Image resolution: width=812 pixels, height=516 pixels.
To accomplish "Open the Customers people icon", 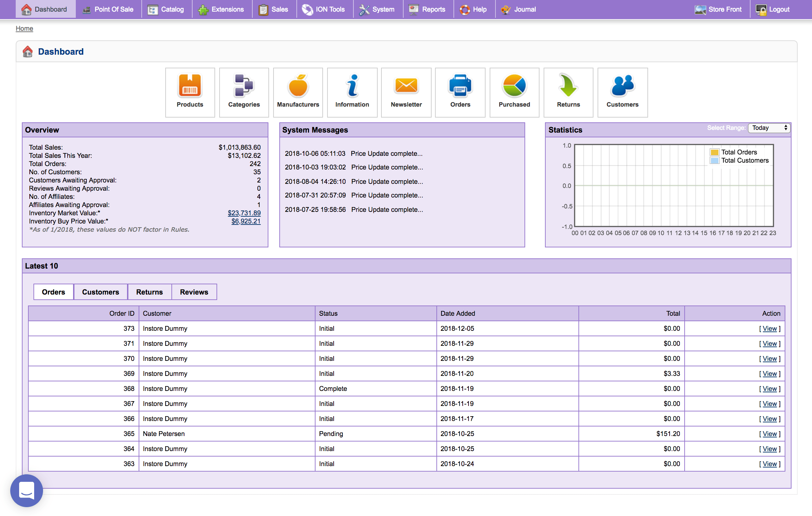I will (x=622, y=92).
